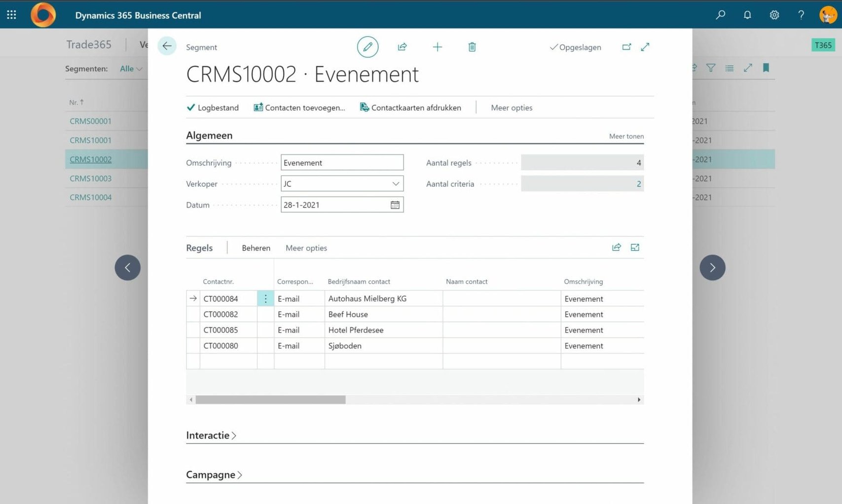Show more fields with Meer tonen
Image resolution: width=842 pixels, height=504 pixels.
coord(626,136)
